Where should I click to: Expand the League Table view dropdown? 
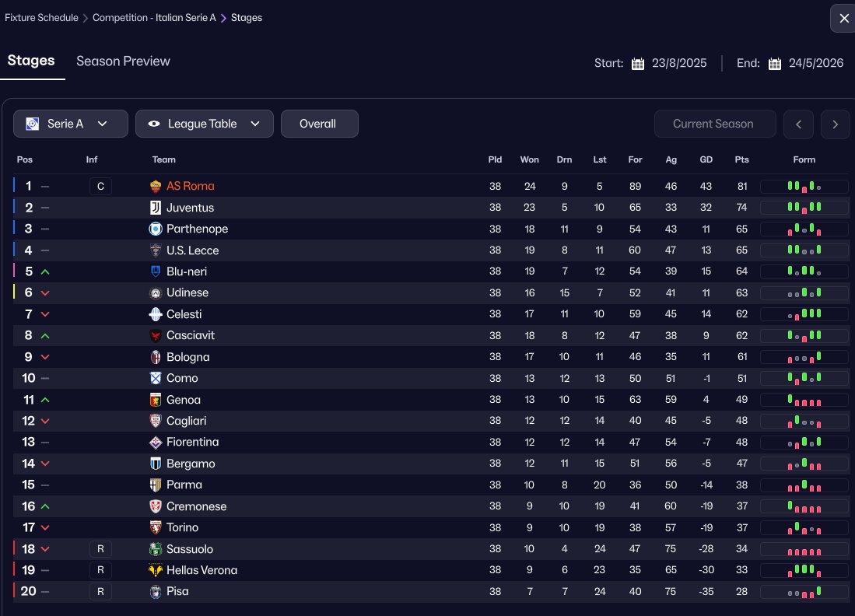(205, 124)
